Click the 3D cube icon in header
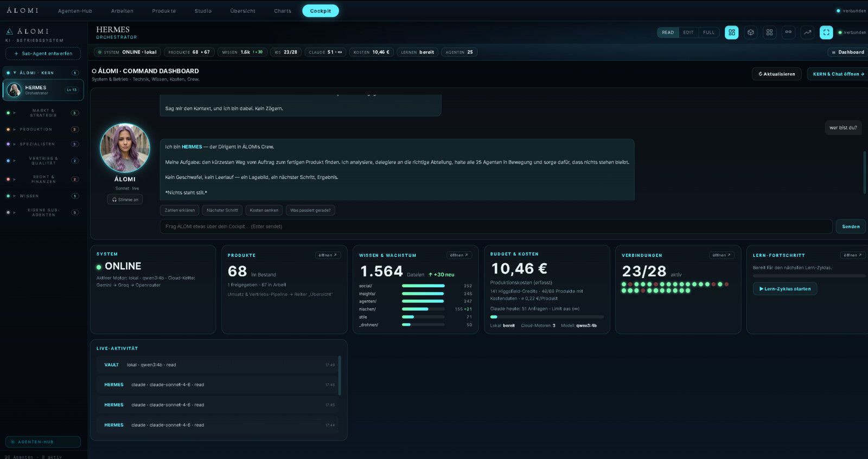868x459 pixels. [x=750, y=33]
